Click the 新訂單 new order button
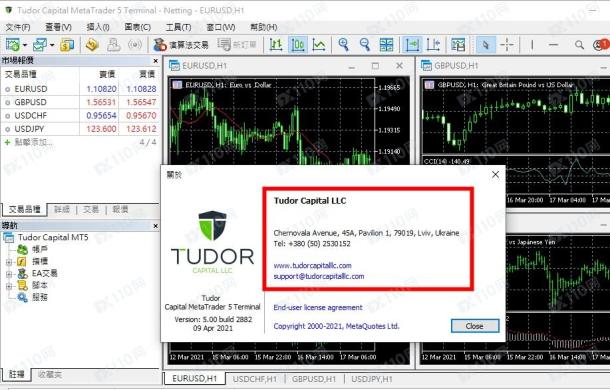 (x=237, y=45)
